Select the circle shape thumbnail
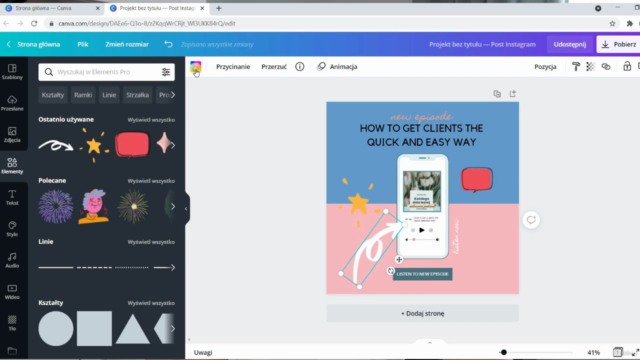The height and width of the screenshot is (360, 640). [56, 329]
